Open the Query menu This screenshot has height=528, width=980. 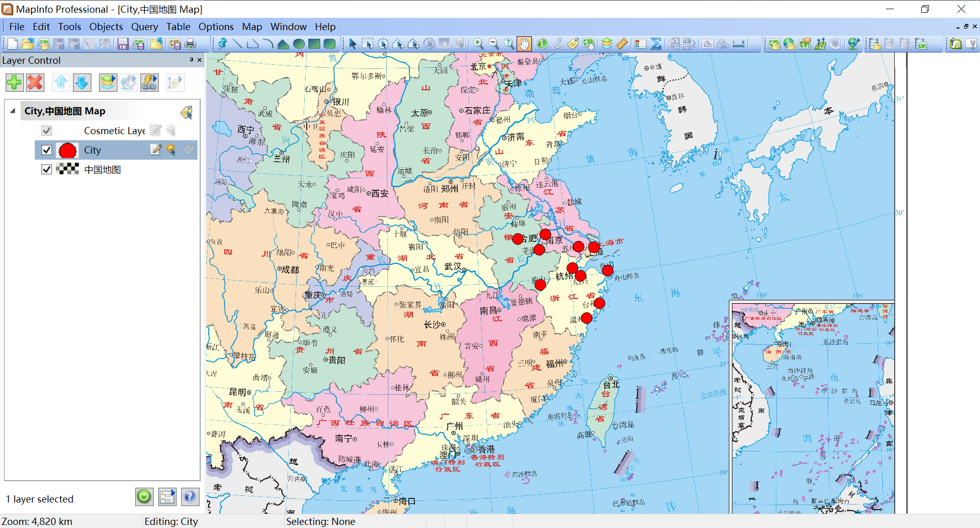[144, 27]
